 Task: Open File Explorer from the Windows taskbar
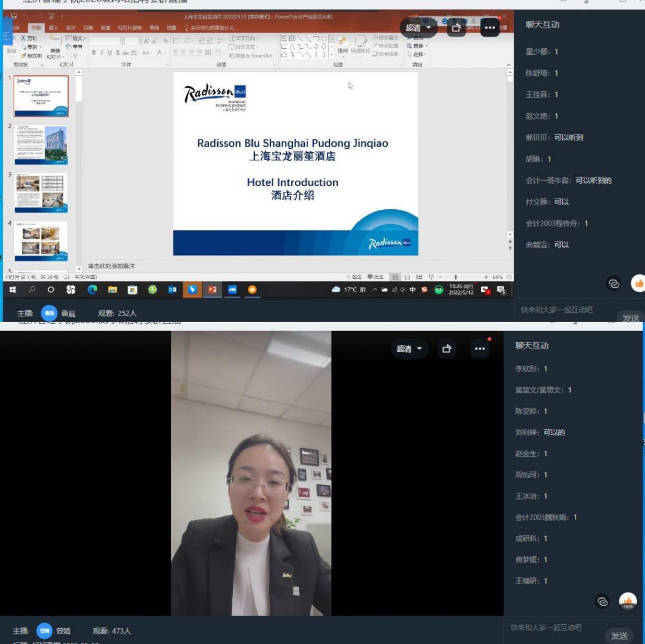[112, 289]
